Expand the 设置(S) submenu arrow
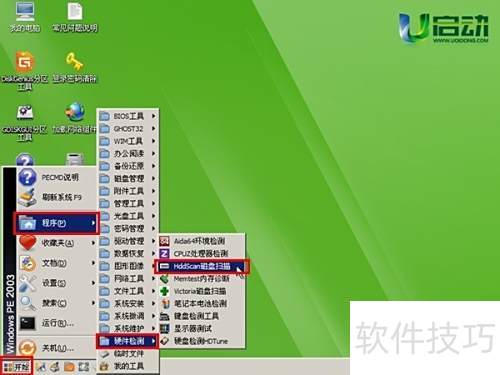Screen dimensions: 500x375 [93, 283]
